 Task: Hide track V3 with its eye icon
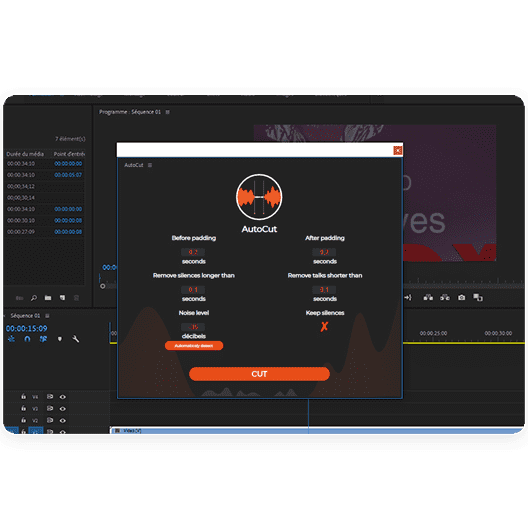63,409
